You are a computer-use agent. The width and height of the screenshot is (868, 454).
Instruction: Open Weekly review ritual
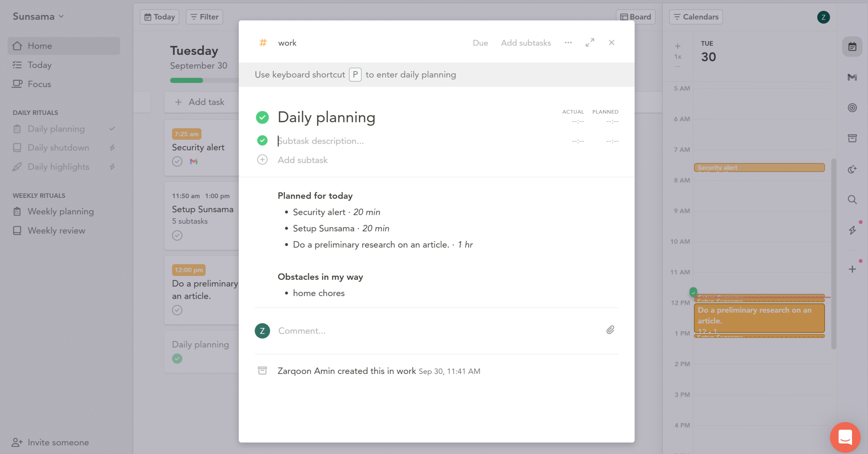tap(56, 230)
